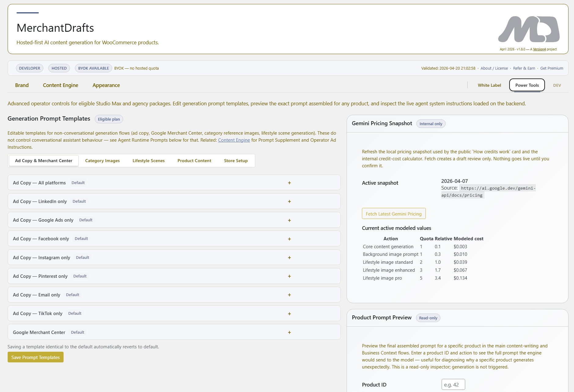The image size is (574, 392).
Task: Open the Refer & Earn link
Action: [524, 68]
